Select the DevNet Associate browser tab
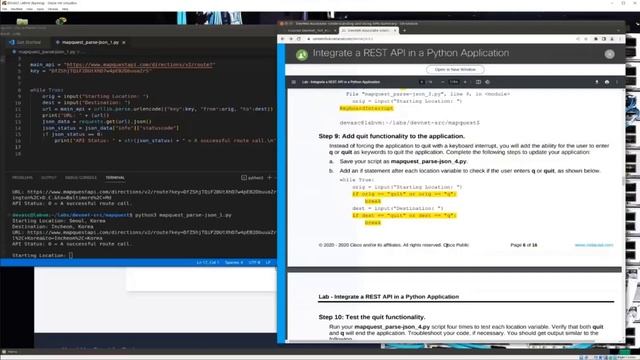Image resolution: width=640 pixels, height=360 pixels. tap(369, 31)
